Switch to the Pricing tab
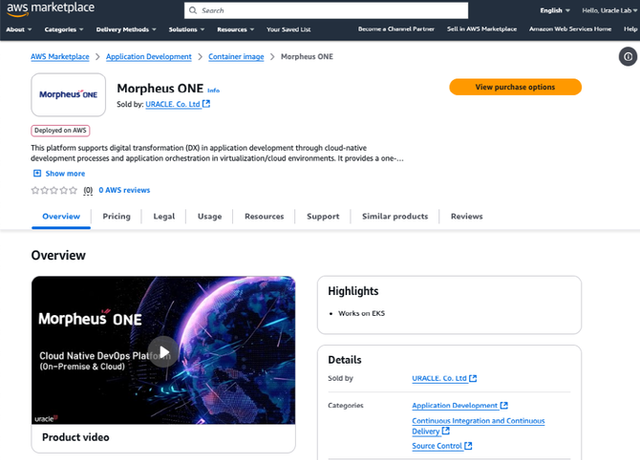The height and width of the screenshot is (460, 640). coord(116,216)
